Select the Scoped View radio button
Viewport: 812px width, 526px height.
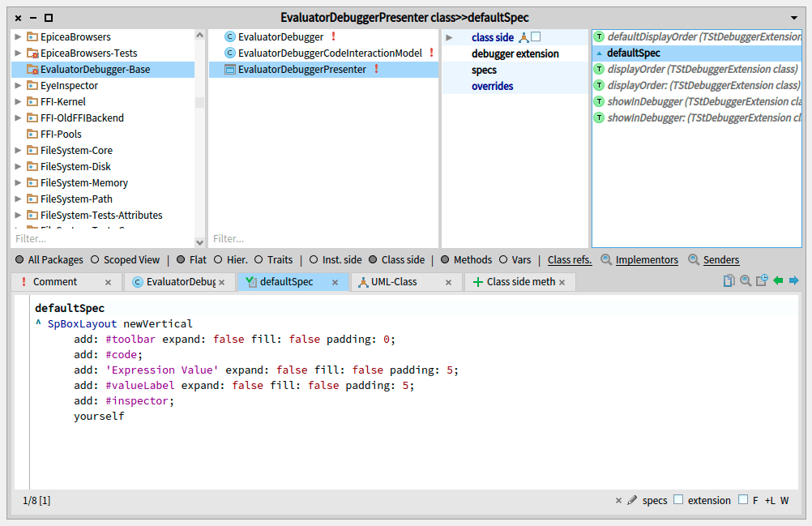point(96,260)
